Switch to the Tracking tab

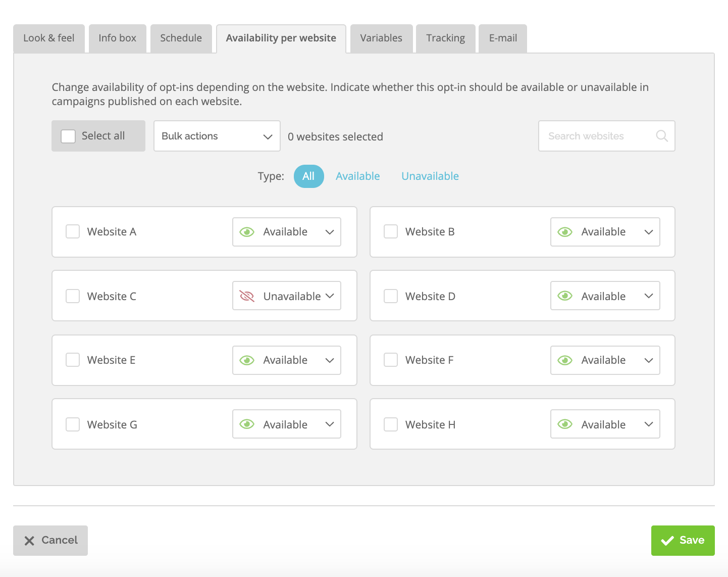pyautogui.click(x=446, y=38)
